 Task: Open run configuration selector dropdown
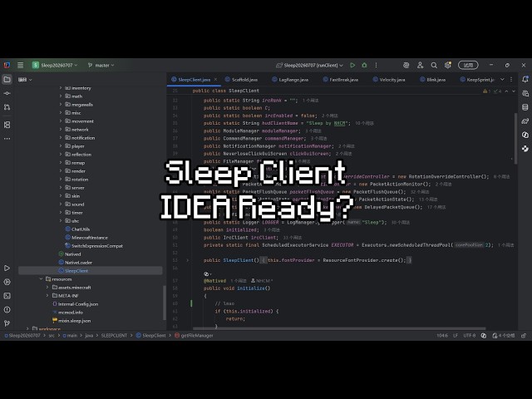[x=309, y=65]
